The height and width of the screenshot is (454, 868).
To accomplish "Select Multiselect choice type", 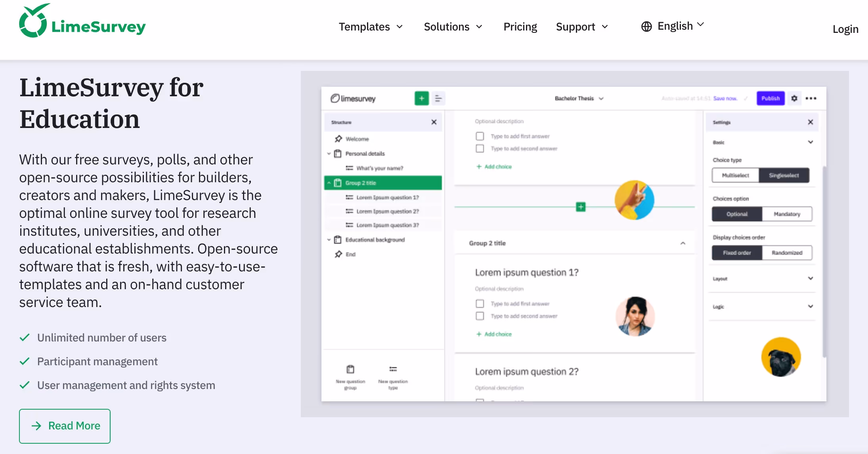I will click(736, 175).
